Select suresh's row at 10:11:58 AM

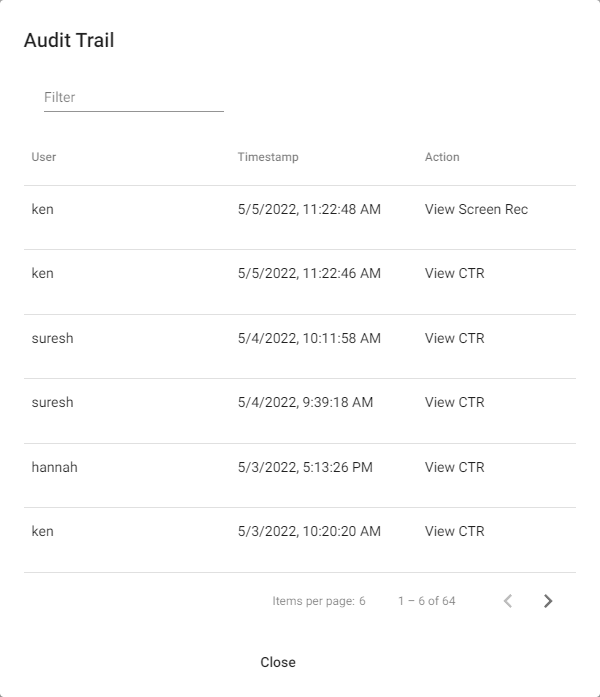(x=300, y=347)
